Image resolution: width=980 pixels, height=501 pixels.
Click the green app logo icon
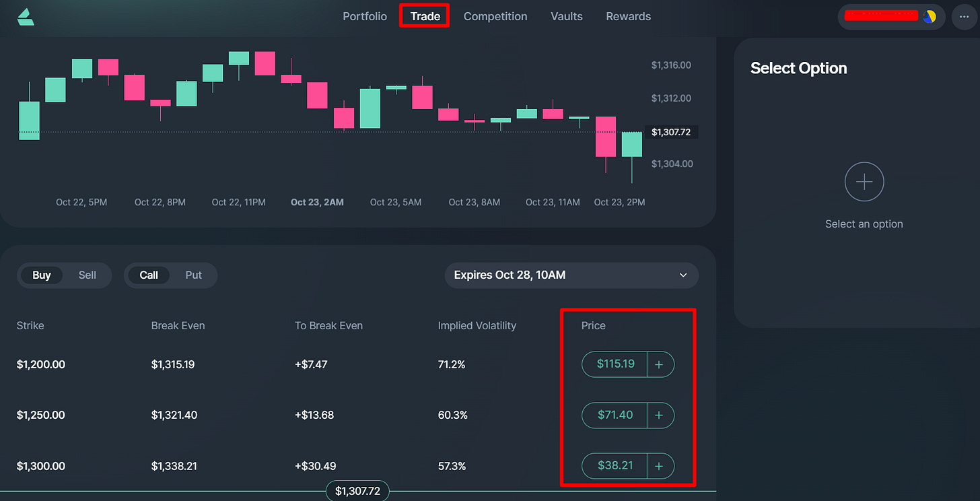coord(25,16)
